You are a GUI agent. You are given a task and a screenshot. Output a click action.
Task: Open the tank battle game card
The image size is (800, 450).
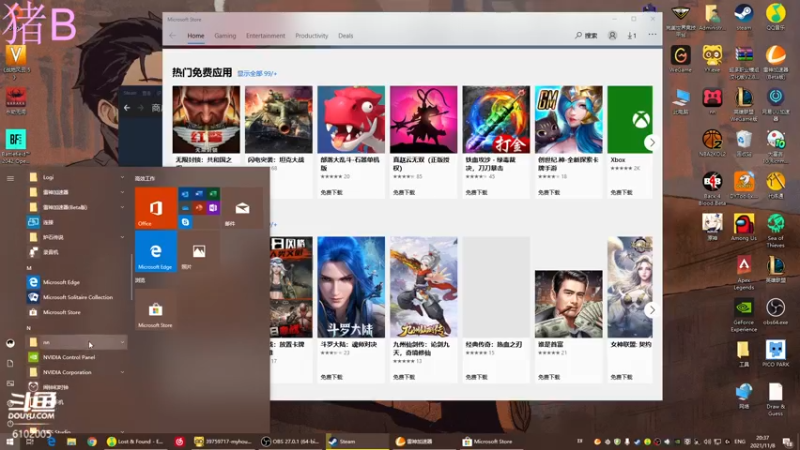(x=279, y=141)
